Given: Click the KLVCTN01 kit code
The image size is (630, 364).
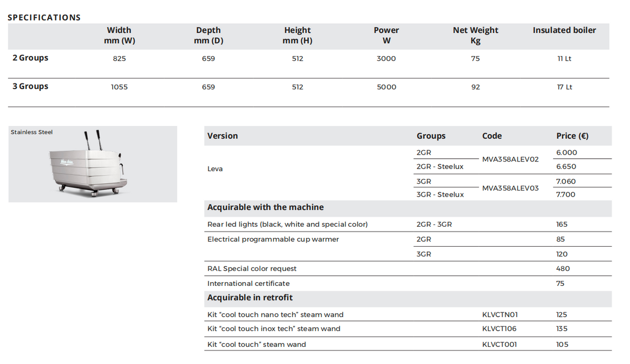Looking at the screenshot, I should (x=500, y=314).
